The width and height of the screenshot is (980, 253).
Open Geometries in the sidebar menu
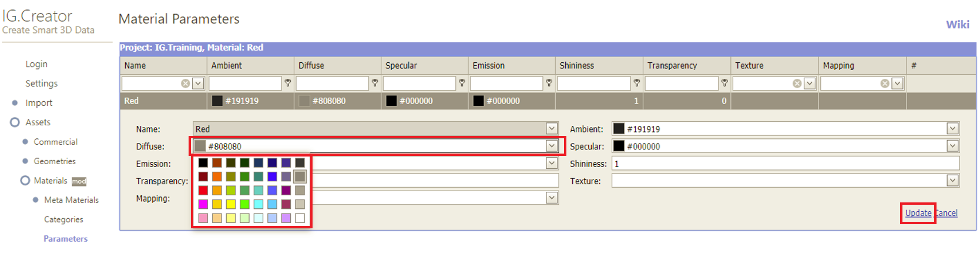[x=55, y=161]
